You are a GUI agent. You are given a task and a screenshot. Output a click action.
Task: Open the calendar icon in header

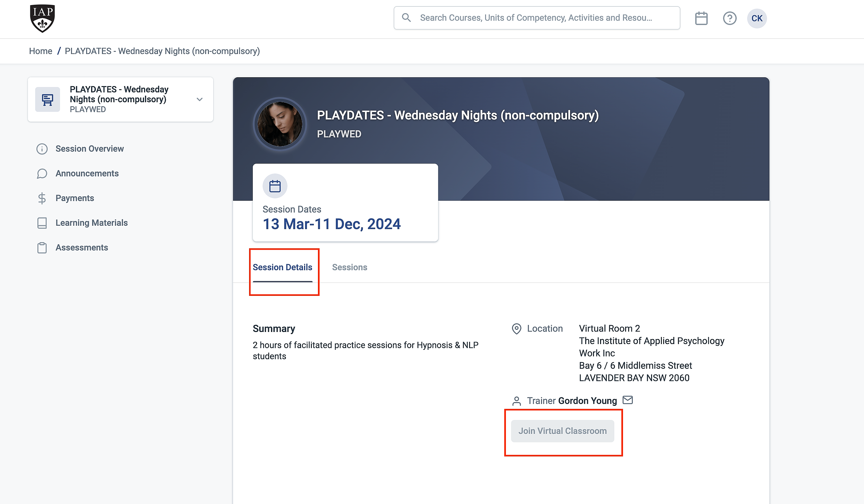701,18
